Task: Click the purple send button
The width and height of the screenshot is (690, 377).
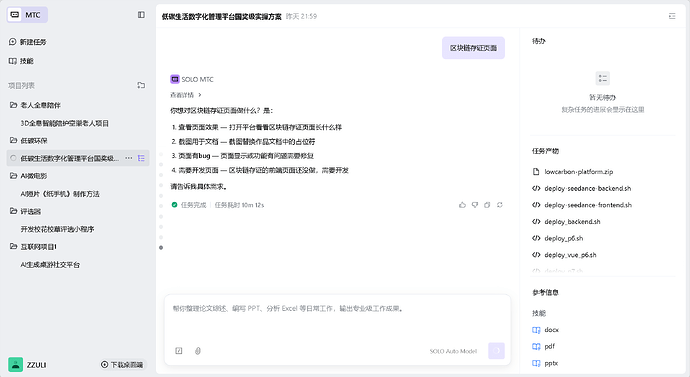Action: pos(496,351)
